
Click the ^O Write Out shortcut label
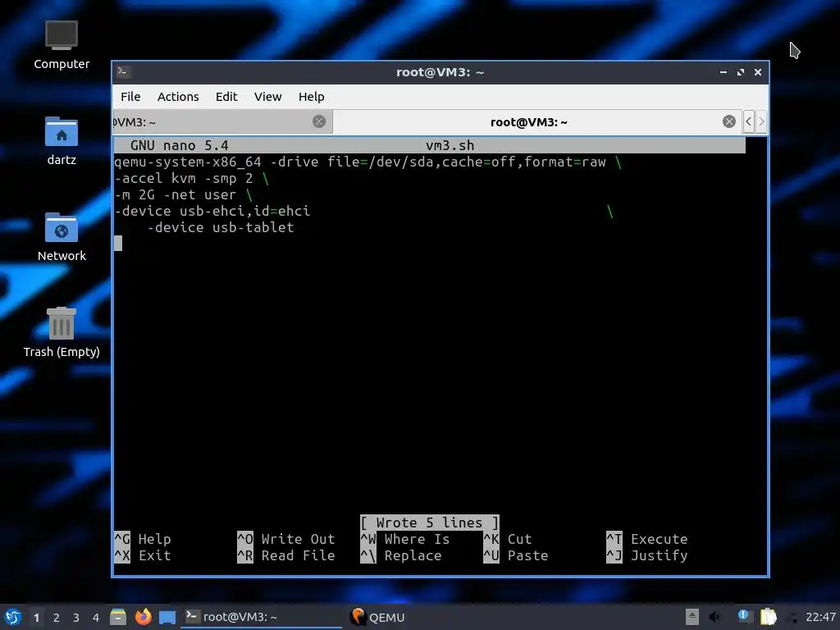(286, 539)
